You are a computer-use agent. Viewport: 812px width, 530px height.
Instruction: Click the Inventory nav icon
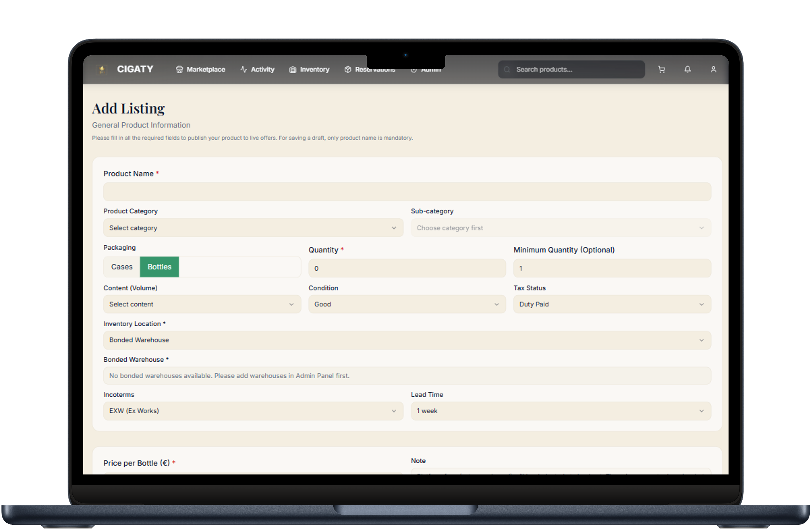293,70
